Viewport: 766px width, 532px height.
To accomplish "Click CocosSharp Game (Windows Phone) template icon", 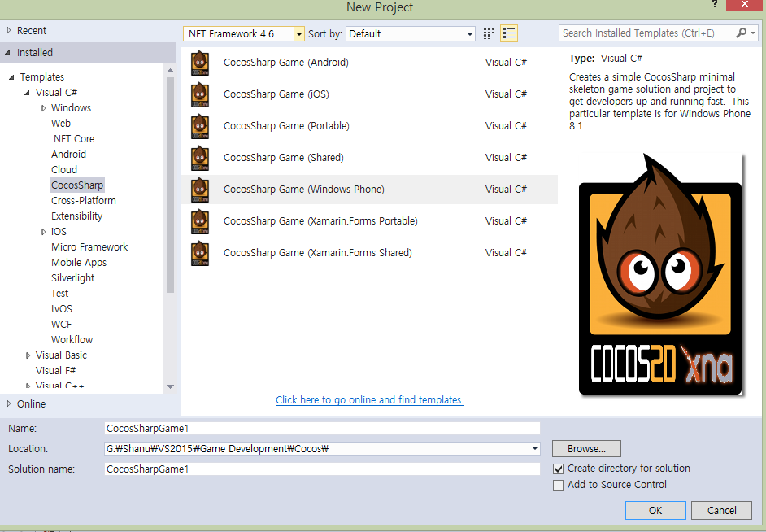I will pyautogui.click(x=200, y=190).
